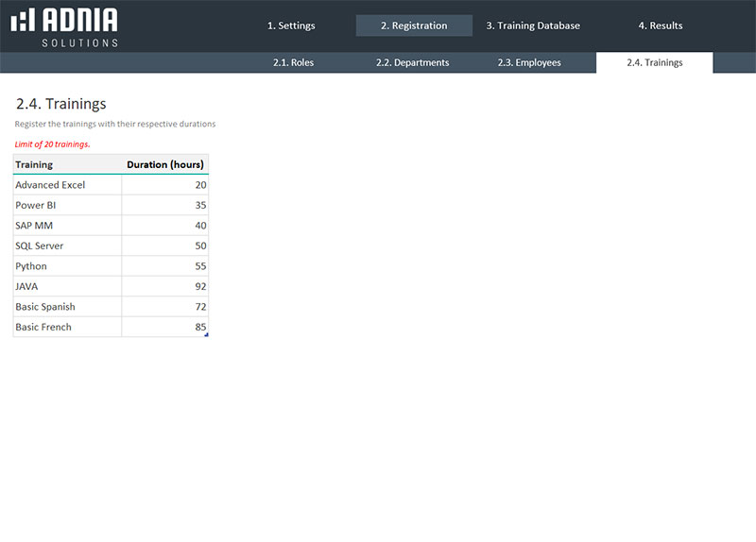Screen dimensions: 756x542
Task: Switch to 2.2. Departments sub-tab
Action: point(413,62)
